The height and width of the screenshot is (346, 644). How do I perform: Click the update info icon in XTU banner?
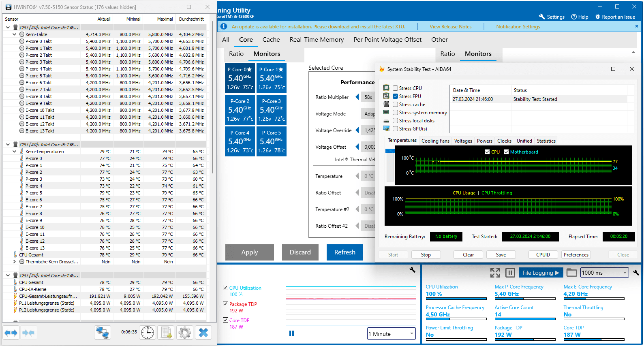click(x=224, y=26)
